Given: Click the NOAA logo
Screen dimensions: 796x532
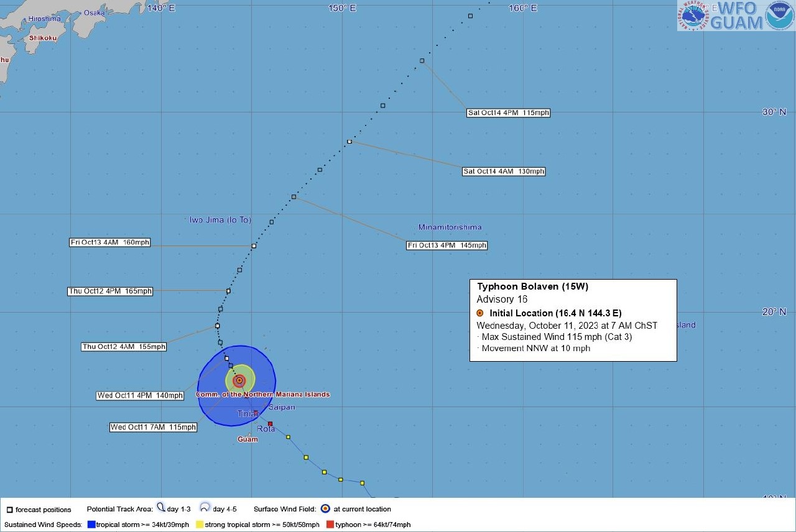Looking at the screenshot, I should (779, 16).
